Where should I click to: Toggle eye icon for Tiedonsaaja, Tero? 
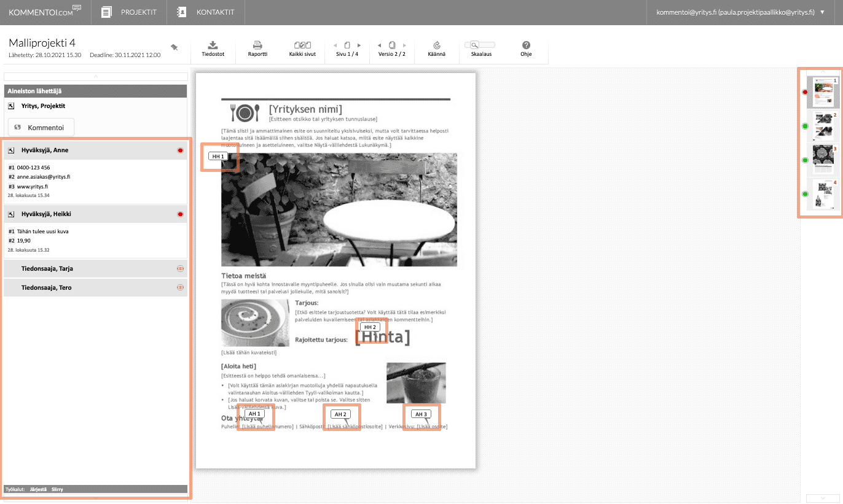pos(180,287)
